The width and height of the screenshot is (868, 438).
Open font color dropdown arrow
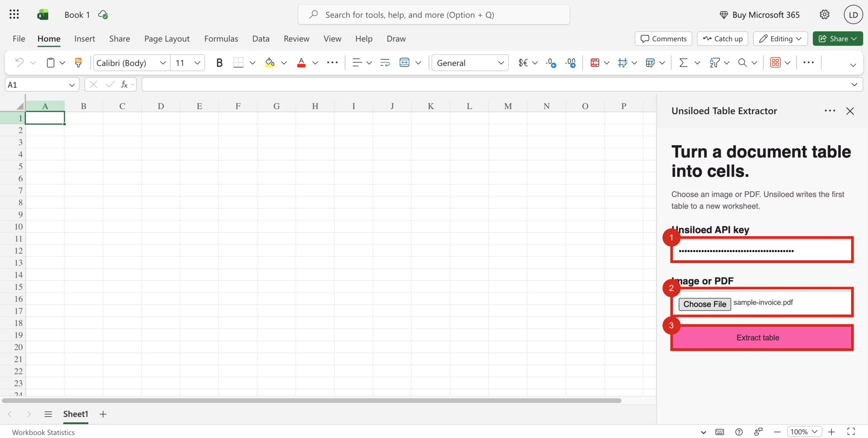point(315,63)
